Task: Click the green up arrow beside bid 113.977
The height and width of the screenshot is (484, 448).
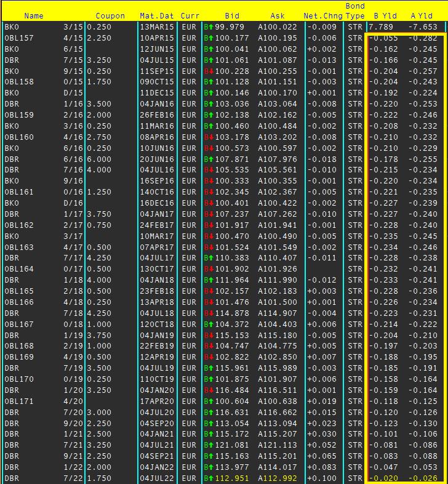Action: [x=211, y=467]
